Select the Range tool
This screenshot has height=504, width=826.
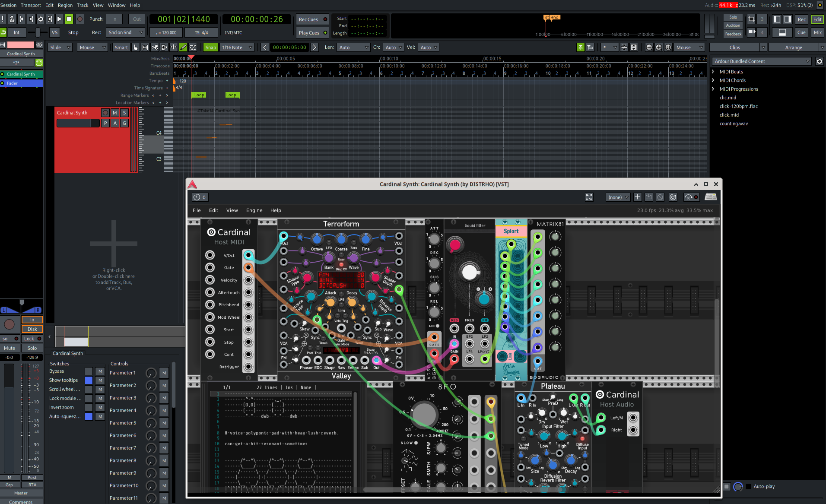145,48
